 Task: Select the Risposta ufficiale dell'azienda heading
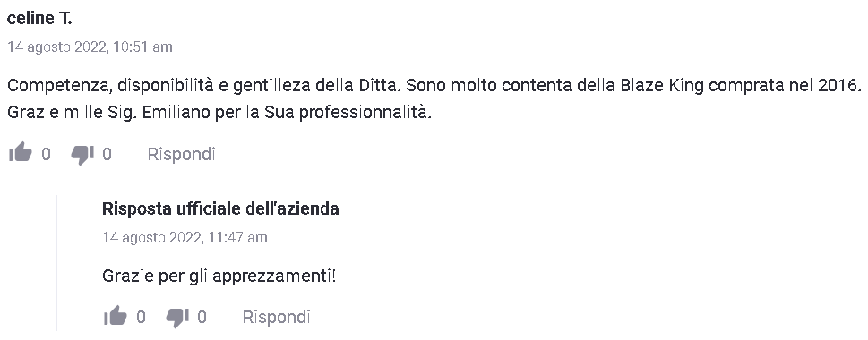coord(220,208)
